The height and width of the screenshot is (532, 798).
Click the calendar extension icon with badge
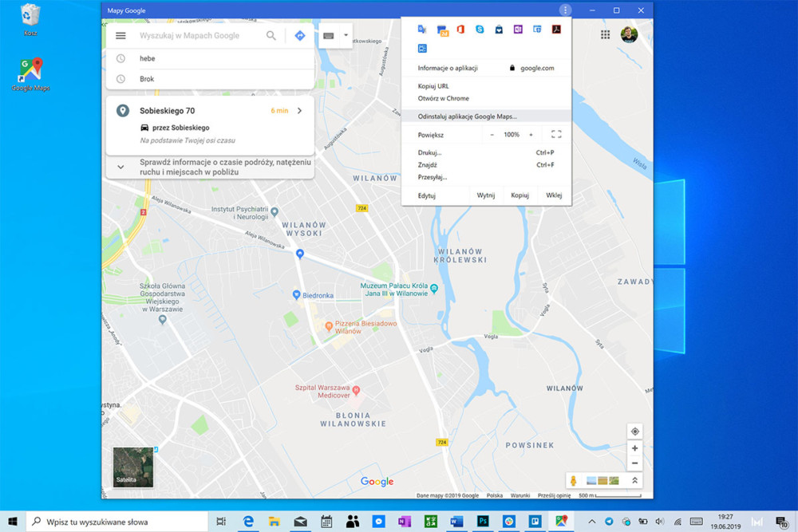coord(442,30)
